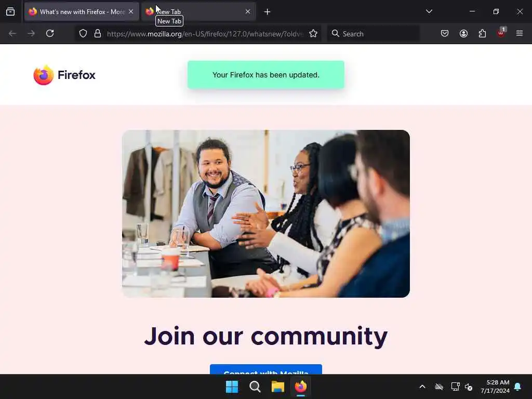Viewport: 532px width, 399px height.
Task: Open a new tab with plus button
Action: [x=267, y=12]
